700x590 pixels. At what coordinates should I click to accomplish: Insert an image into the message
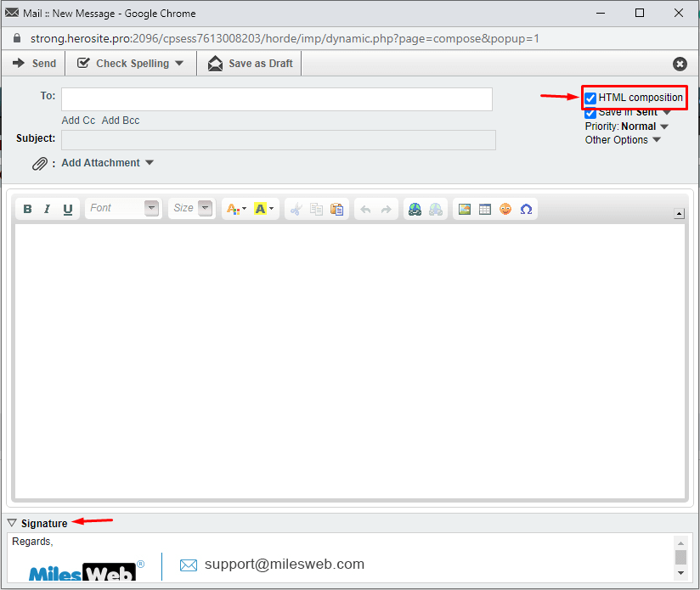(x=464, y=209)
